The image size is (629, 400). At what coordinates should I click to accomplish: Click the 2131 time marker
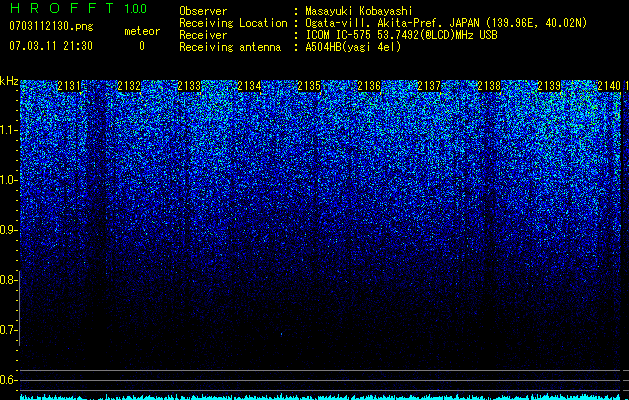[x=69, y=85]
